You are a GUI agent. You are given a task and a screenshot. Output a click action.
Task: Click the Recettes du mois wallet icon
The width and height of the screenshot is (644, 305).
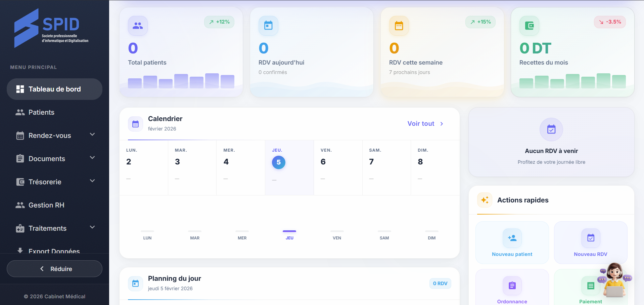(x=529, y=26)
